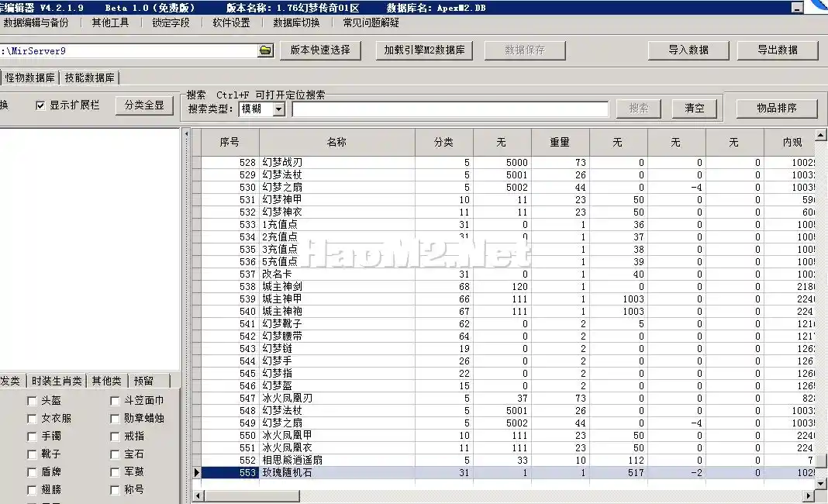Click the 数据保存 button
This screenshot has width=828, height=504.
click(x=524, y=50)
